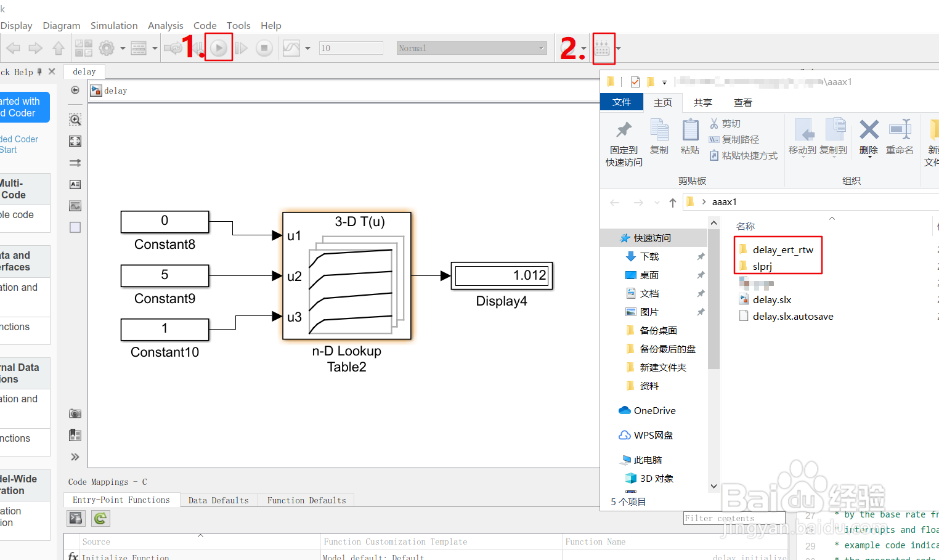
Task: Click the Fit to View palette icon
Action: (75, 141)
